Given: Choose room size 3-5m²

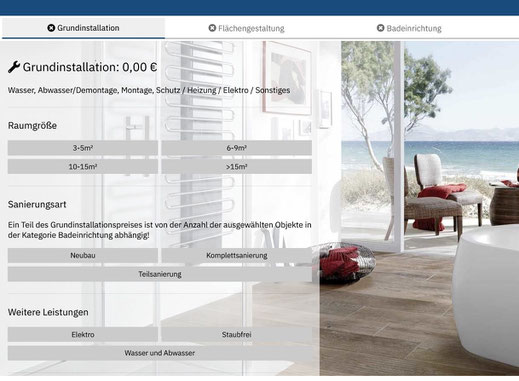Looking at the screenshot, I should tap(83, 148).
